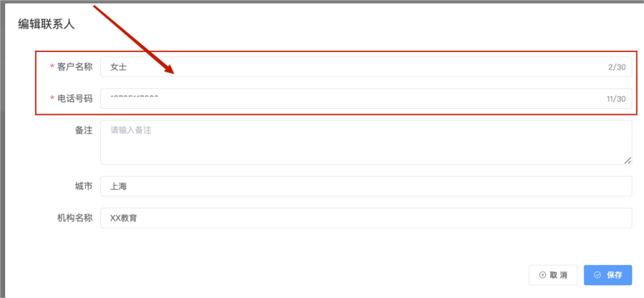The image size is (644, 298).
Task: Click the circled X icon in 取消
Action: (542, 275)
